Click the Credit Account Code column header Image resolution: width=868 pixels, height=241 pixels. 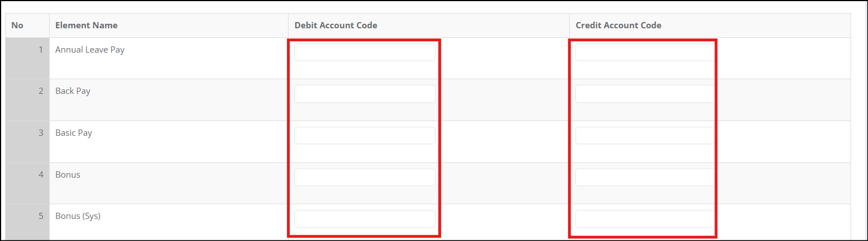618,25
